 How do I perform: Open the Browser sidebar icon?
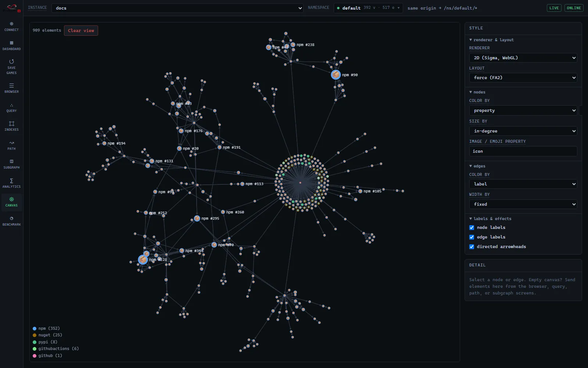click(x=11, y=88)
